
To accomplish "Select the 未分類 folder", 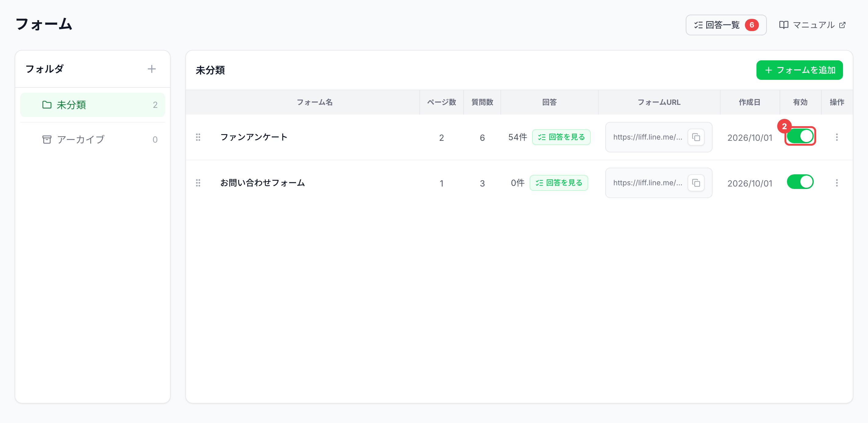I will [93, 105].
